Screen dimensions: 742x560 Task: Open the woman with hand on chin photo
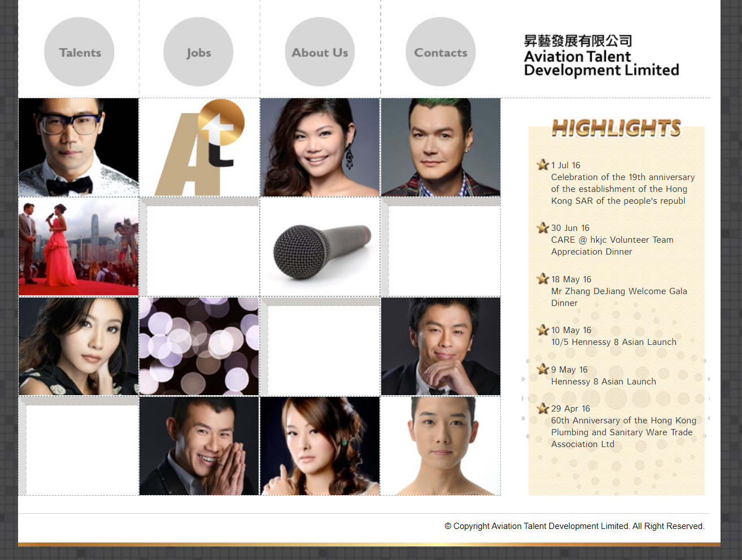pyautogui.click(x=78, y=347)
